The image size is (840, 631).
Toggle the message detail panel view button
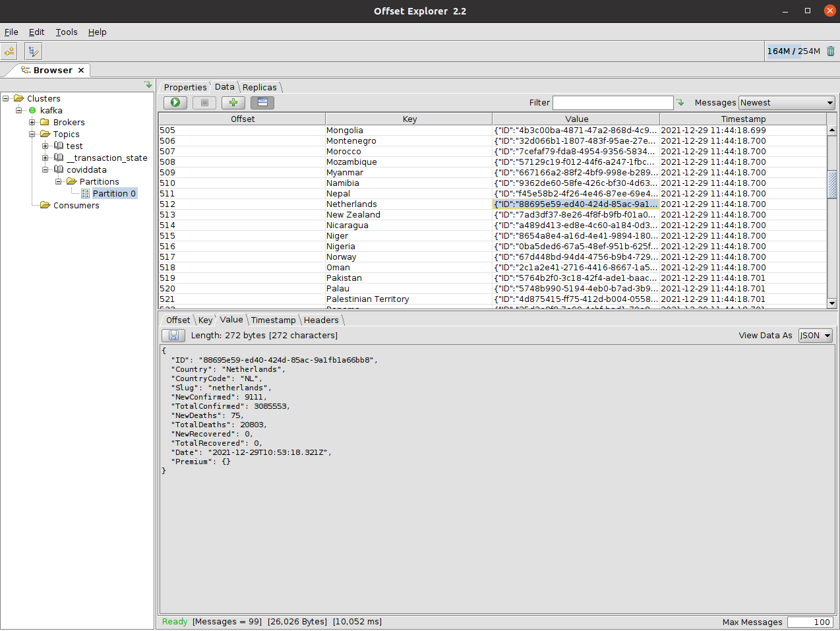click(262, 103)
